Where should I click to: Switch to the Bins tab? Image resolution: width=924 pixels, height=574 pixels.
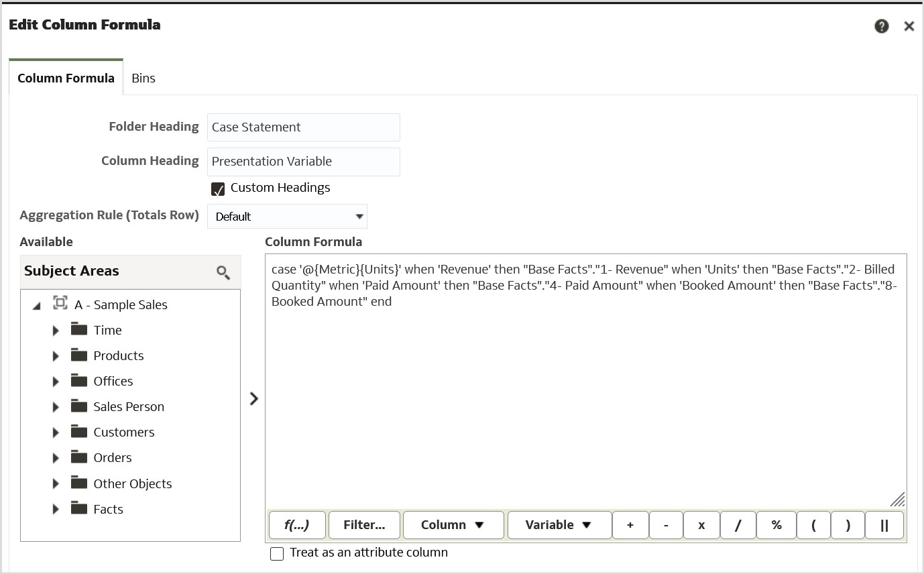tap(143, 78)
